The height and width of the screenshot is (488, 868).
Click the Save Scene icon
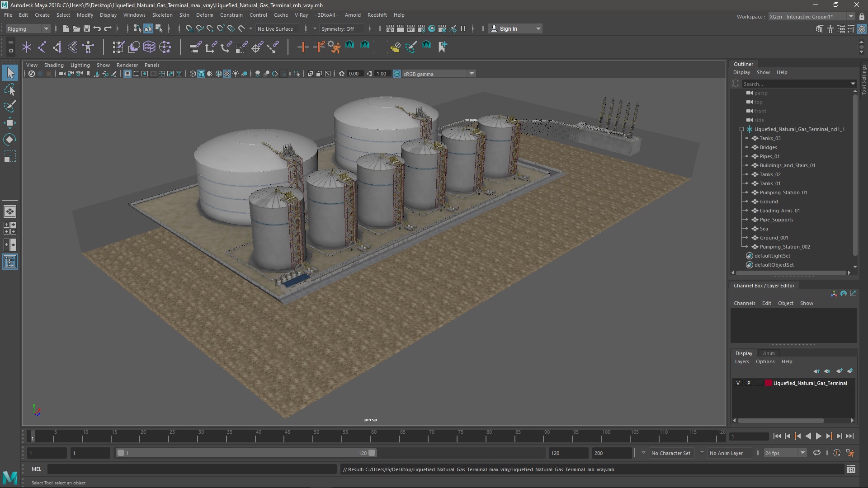pyautogui.click(x=86, y=28)
